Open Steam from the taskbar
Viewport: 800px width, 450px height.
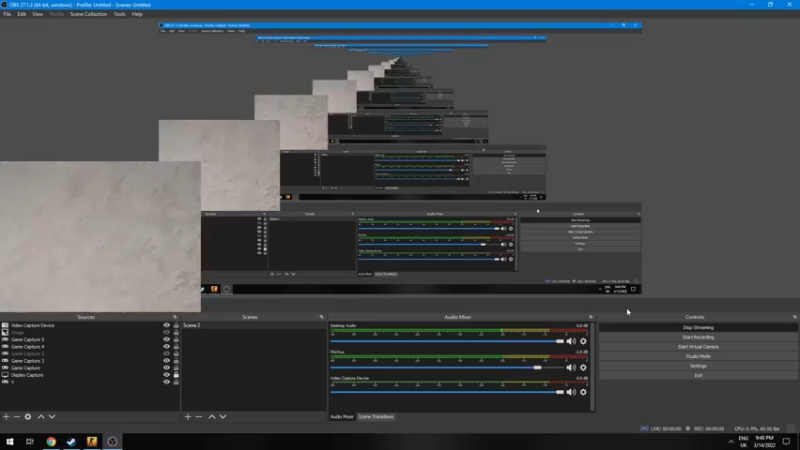[71, 441]
